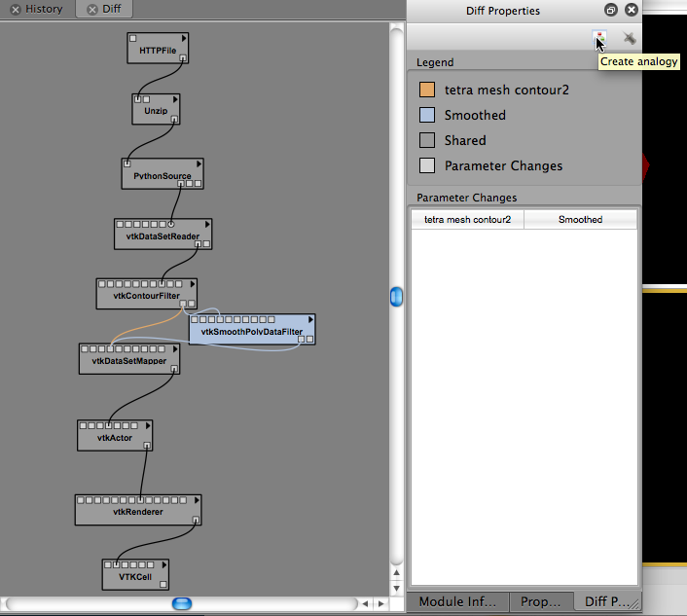Close the History tab with its X icon
Screen dimensions: 687x616
point(16,10)
